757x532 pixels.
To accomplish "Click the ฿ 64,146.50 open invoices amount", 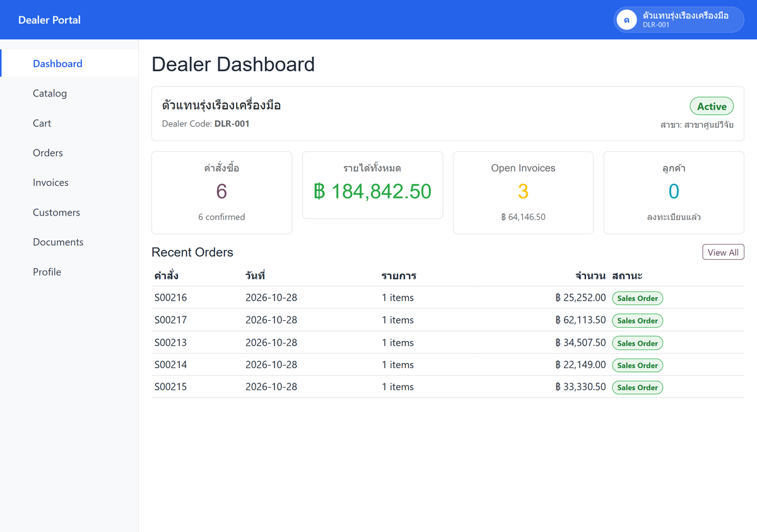I will (523, 217).
